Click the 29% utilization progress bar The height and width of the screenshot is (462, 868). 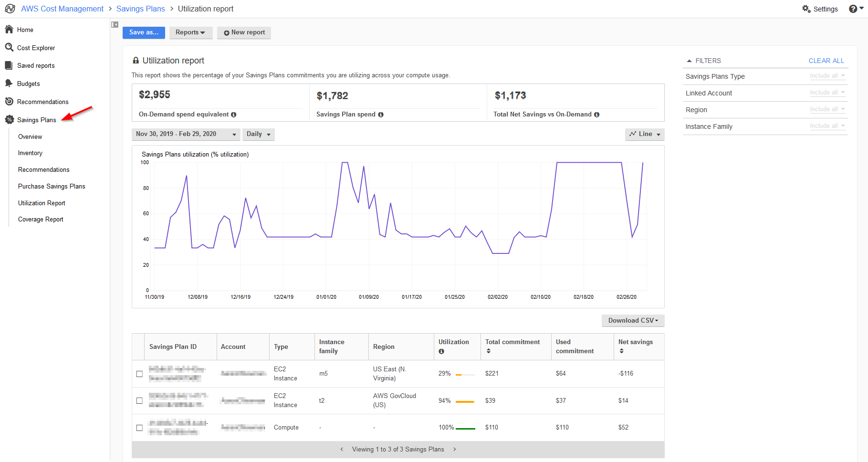pyautogui.click(x=465, y=375)
